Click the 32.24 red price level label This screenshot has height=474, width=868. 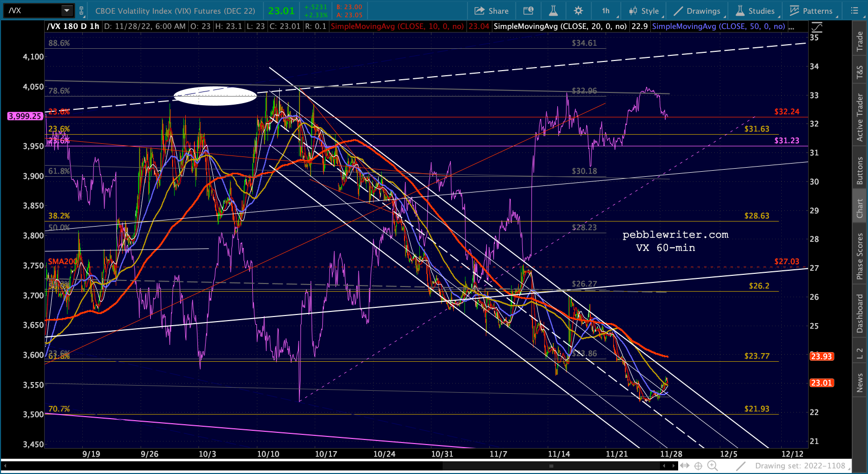coord(787,112)
